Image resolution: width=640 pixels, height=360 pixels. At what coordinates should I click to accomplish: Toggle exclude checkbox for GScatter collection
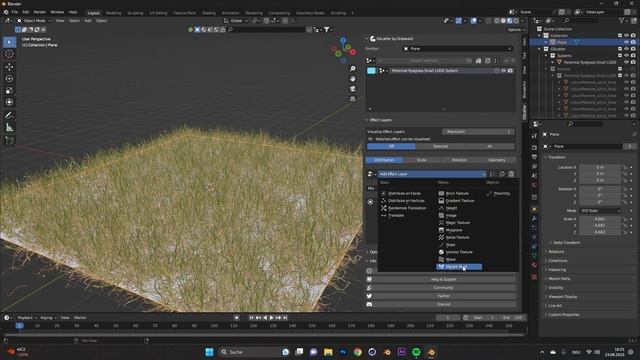tap(620, 49)
